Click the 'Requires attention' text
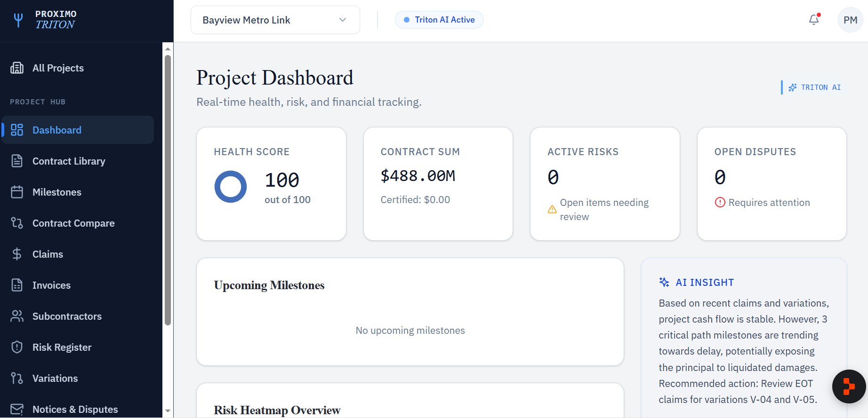The image size is (868, 418). click(769, 203)
